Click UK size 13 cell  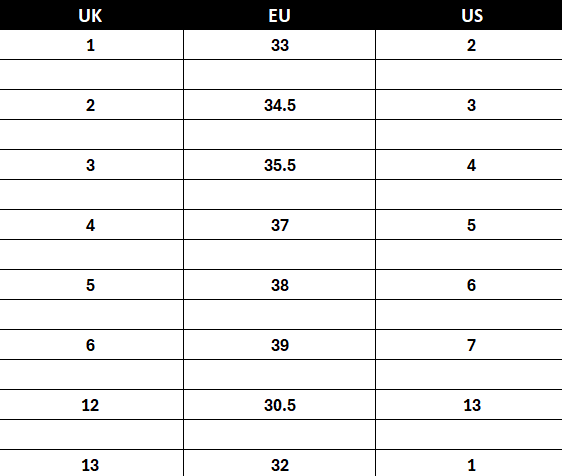[90, 463]
